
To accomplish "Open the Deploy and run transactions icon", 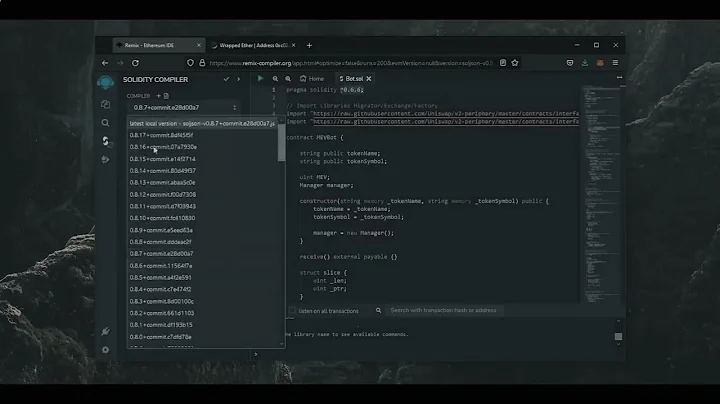I will pyautogui.click(x=105, y=159).
